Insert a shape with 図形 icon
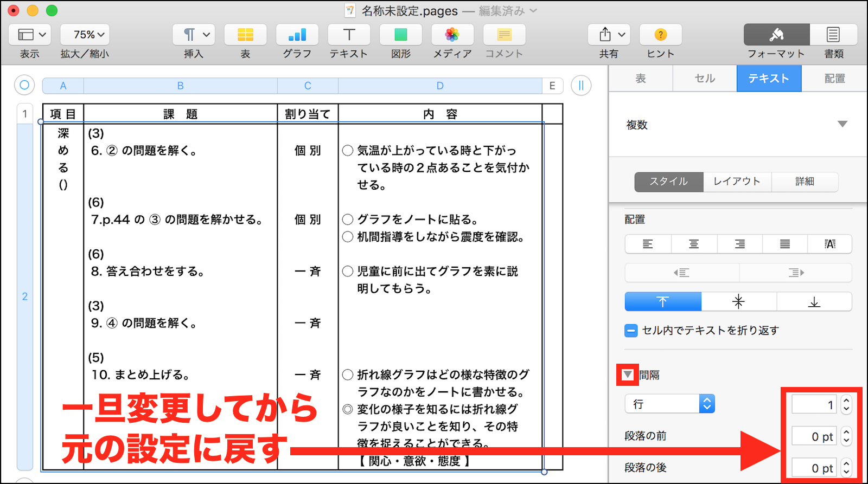The width and height of the screenshot is (868, 484). point(400,35)
